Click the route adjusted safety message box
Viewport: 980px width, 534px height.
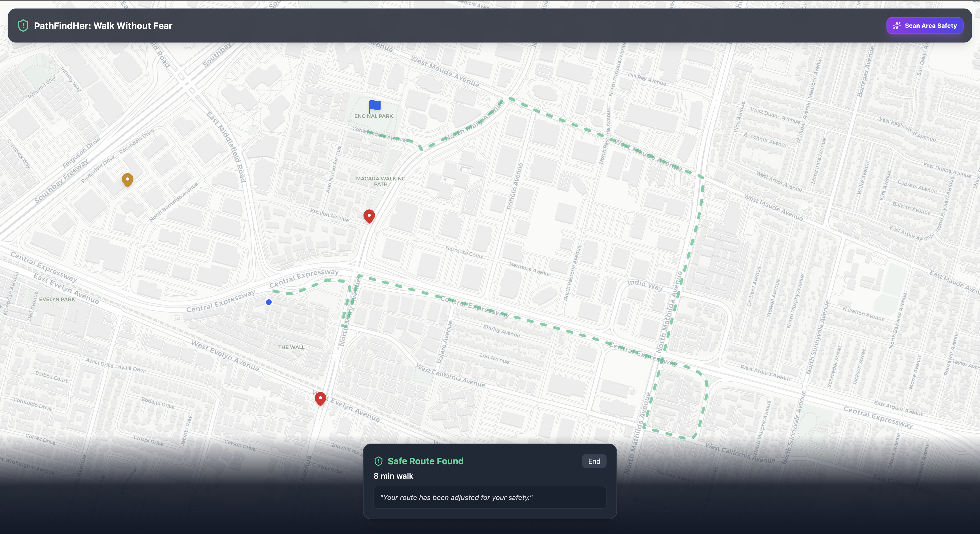tap(490, 497)
